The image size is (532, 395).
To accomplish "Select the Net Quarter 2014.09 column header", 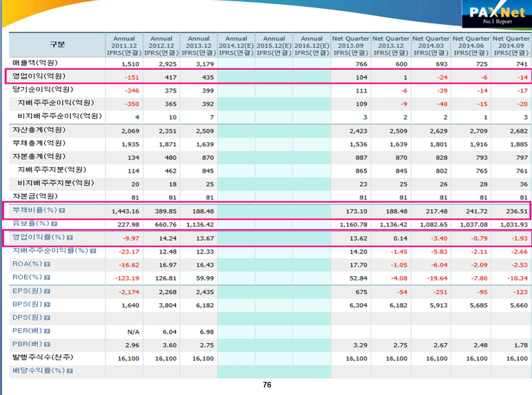I will point(511,45).
